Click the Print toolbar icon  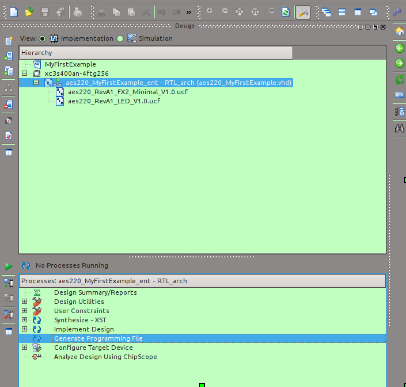click(x=78, y=12)
